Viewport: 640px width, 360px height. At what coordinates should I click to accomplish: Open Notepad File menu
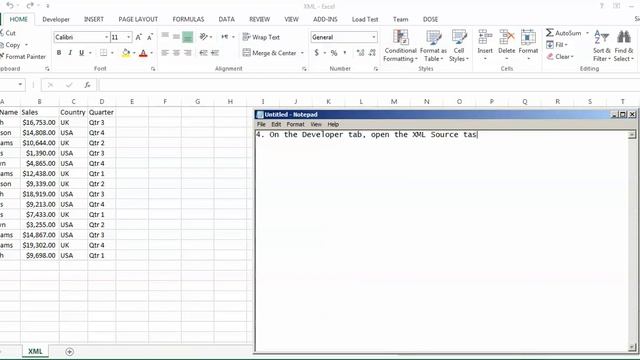click(261, 124)
